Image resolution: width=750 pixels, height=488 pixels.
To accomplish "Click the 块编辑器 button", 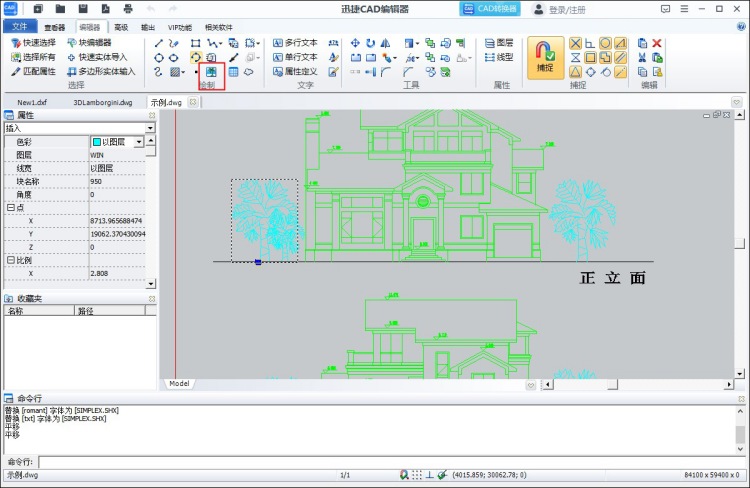I will 89,43.
